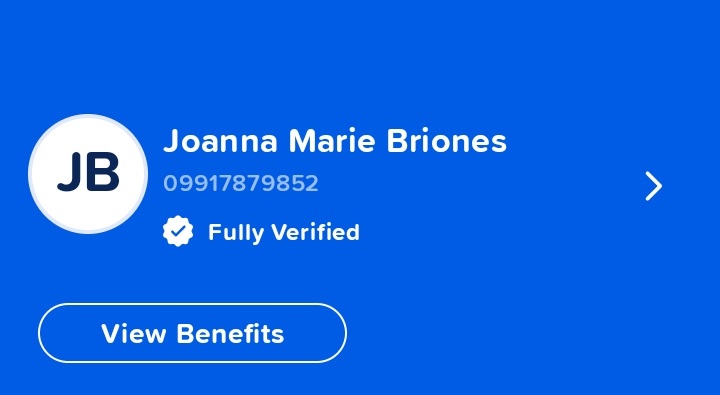Tap the letter J in the avatar
Image resolution: width=720 pixels, height=395 pixels.
pos(69,172)
